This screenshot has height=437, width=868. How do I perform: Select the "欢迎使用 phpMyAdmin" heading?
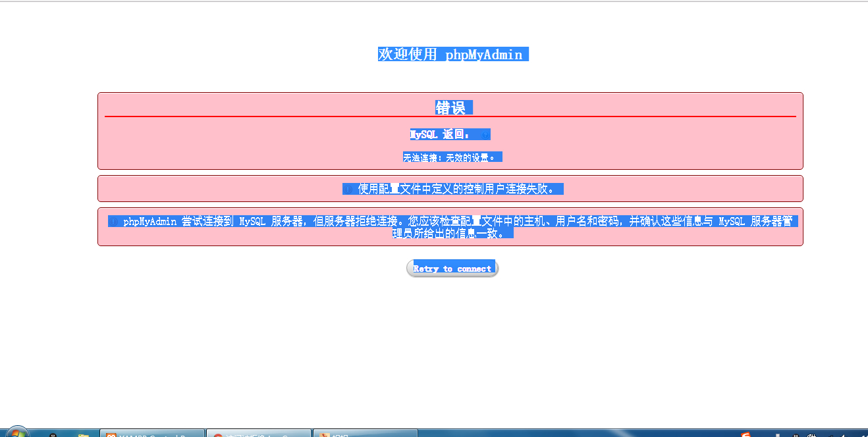(450, 55)
